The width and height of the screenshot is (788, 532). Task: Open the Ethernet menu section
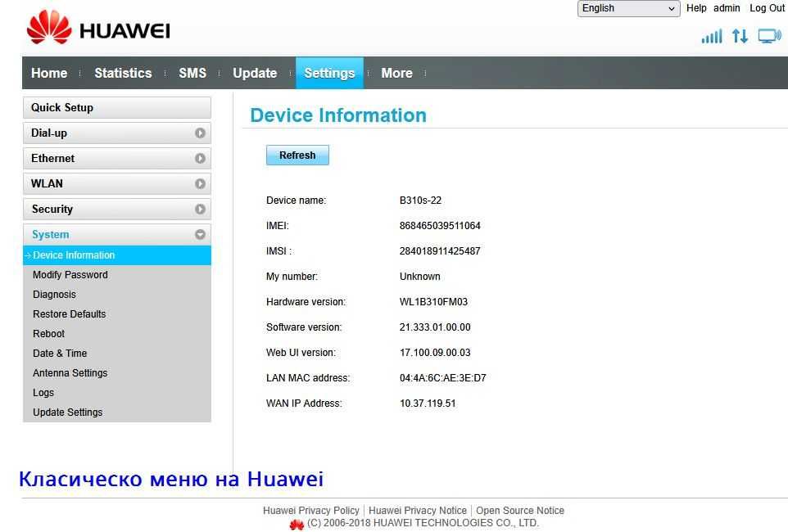(117, 158)
